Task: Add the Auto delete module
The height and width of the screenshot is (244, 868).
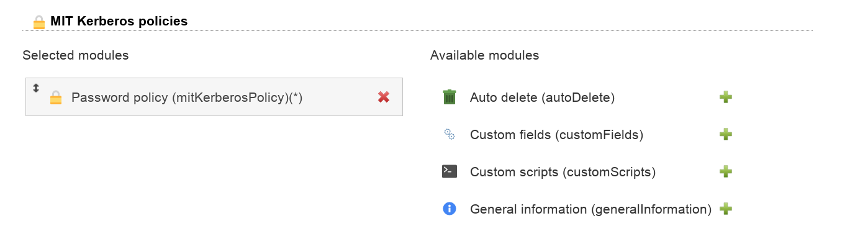Action: pos(725,97)
